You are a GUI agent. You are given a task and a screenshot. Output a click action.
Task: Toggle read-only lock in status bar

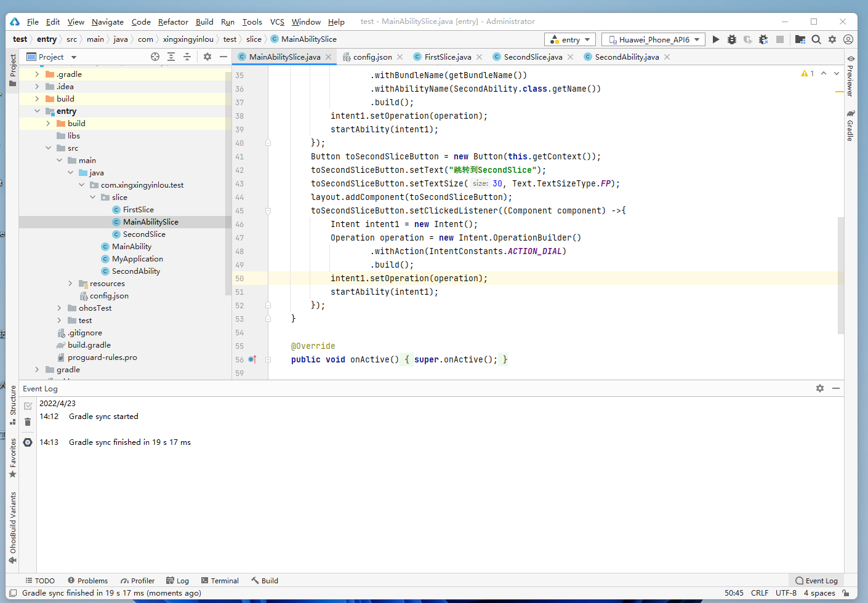(846, 593)
